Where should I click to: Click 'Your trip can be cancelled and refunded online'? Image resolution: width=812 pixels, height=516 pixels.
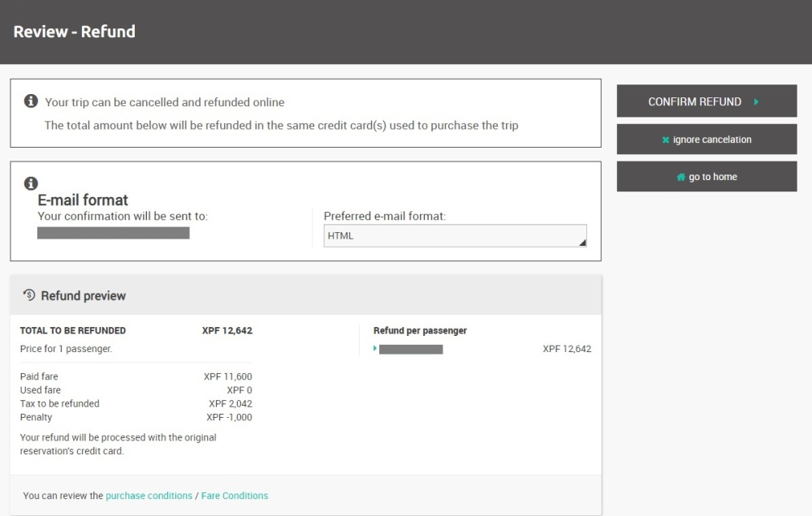165,102
